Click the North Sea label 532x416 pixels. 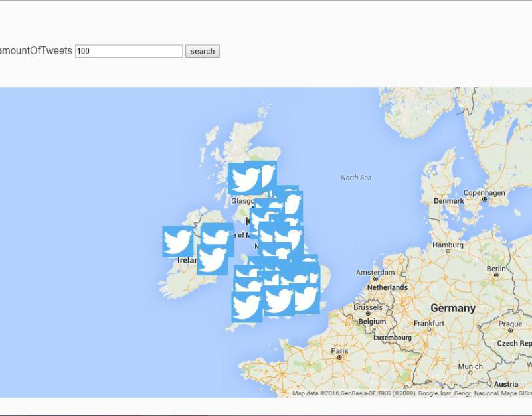(356, 178)
